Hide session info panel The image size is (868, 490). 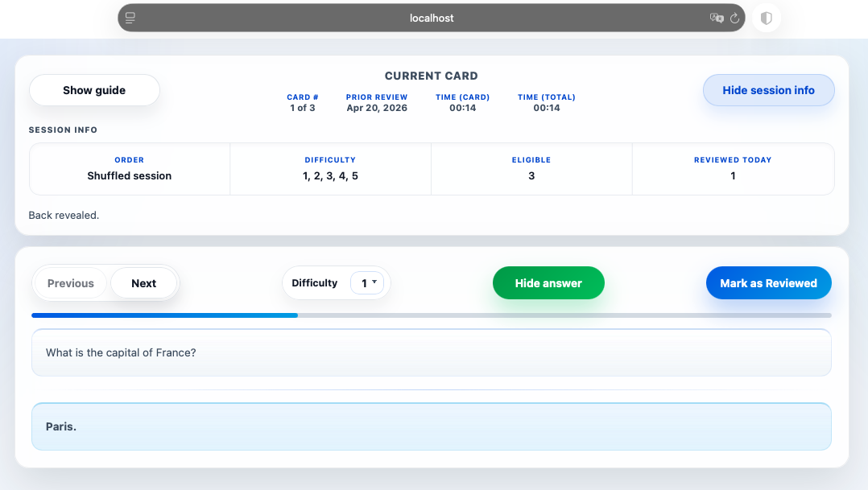pos(768,90)
